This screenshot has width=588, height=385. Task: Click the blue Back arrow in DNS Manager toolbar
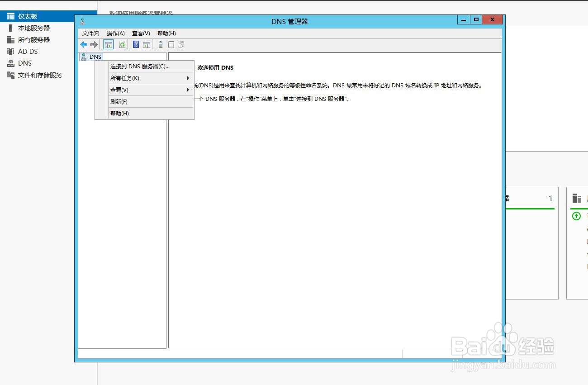[x=84, y=44]
